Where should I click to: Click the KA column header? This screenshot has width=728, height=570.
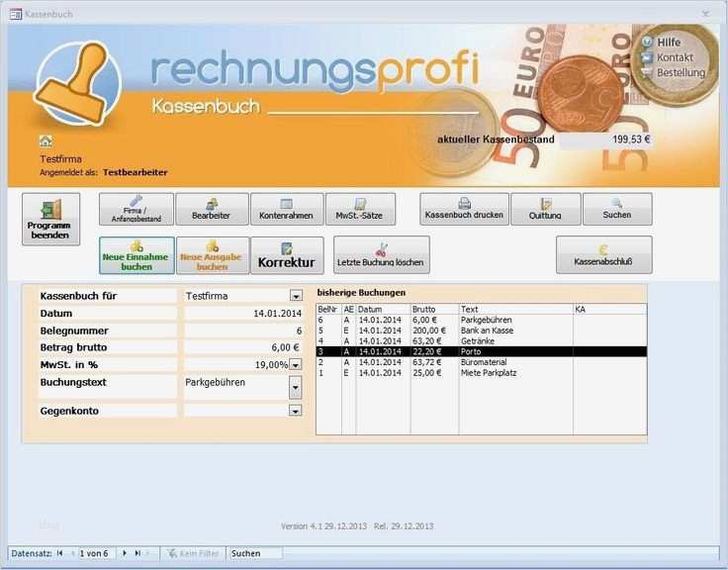(609, 310)
